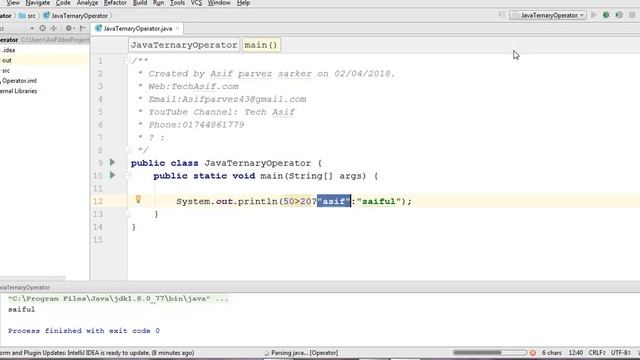The height and width of the screenshot is (360, 640).
Task: Click JavaTernaryOperator in navigation bar
Action: (x=79, y=16)
